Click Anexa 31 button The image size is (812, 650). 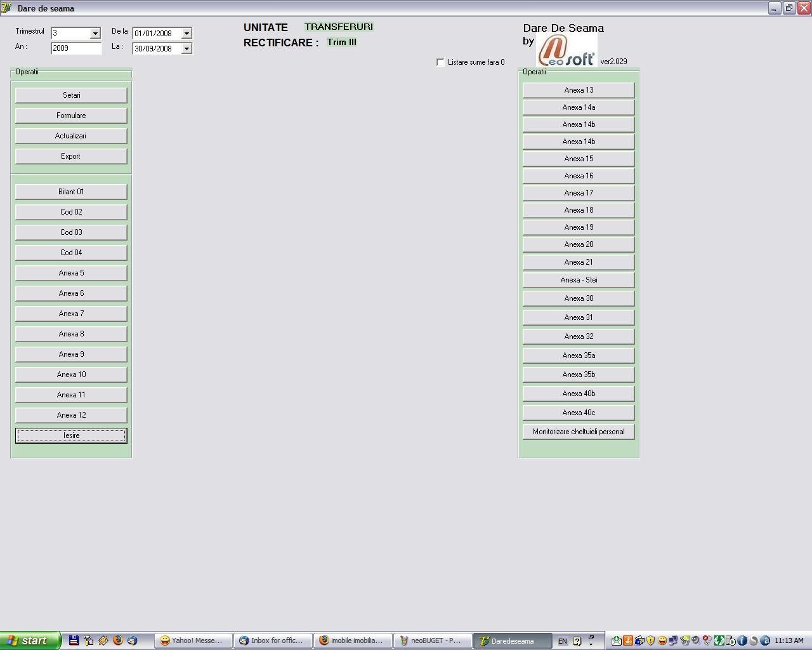579,317
